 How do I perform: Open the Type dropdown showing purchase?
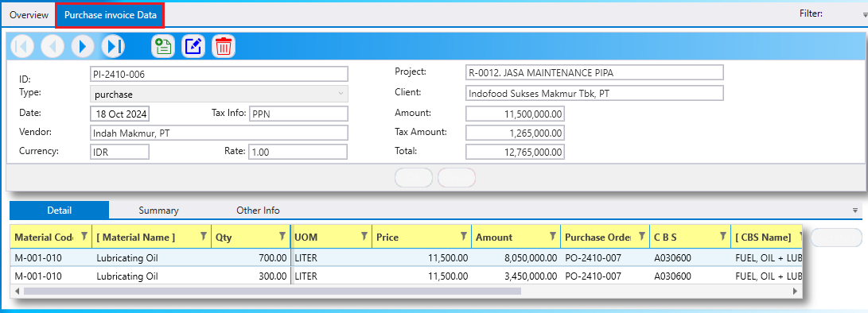(220, 94)
